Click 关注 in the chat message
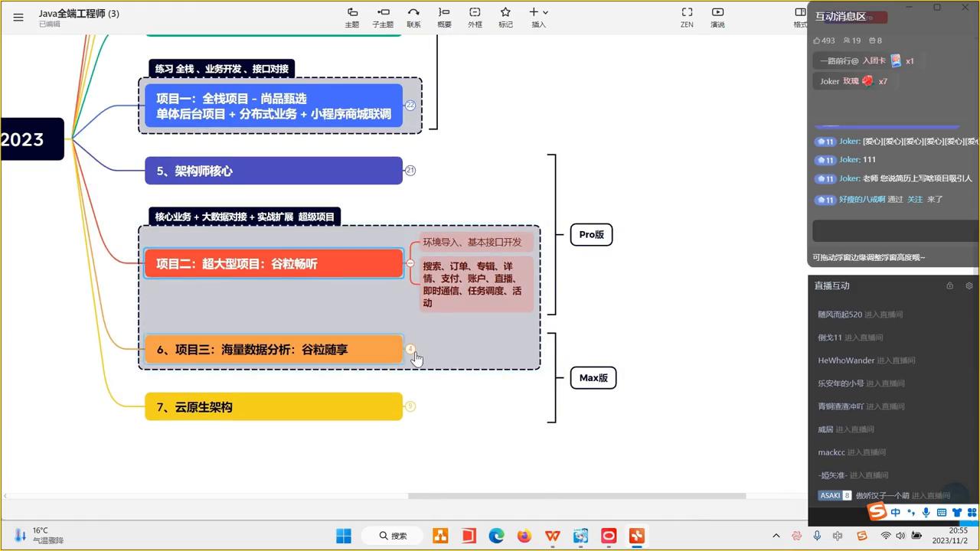Image resolution: width=980 pixels, height=551 pixels. 916,199
